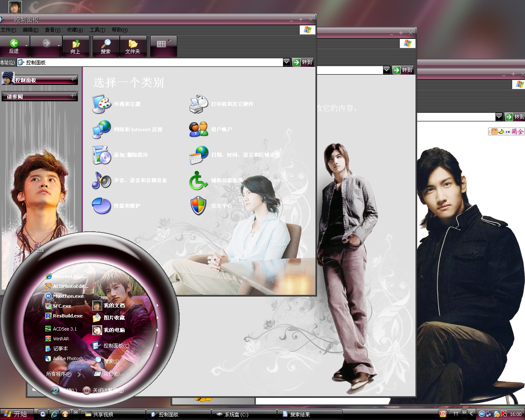
Task: Click the 控制面板 address bar field
Action: 150,62
